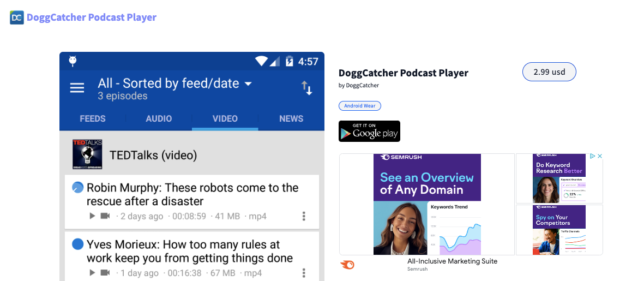Viewport: 644px width, 281px height.
Task: Click the partial progress circle for Robin Murphy
Action: 77,188
